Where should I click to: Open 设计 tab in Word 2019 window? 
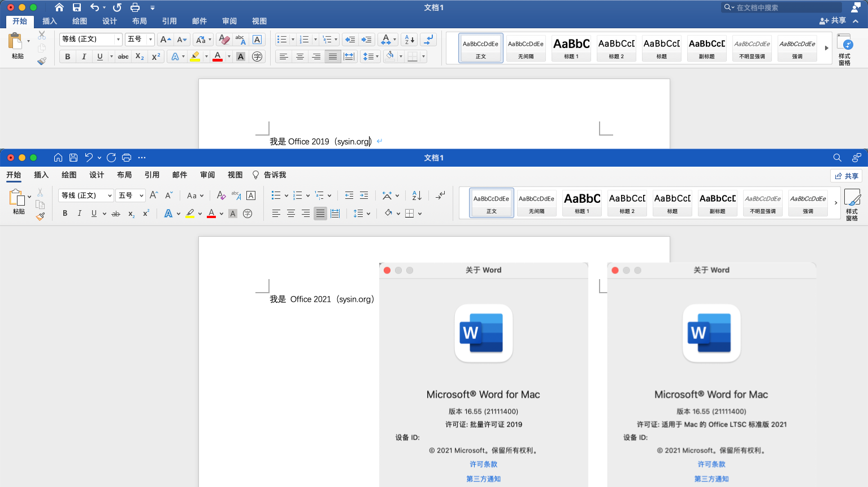point(110,21)
